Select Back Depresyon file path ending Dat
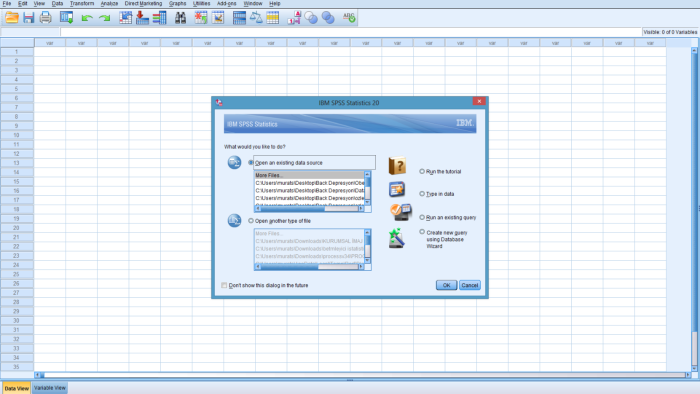This screenshot has width=700, height=394. click(309, 191)
